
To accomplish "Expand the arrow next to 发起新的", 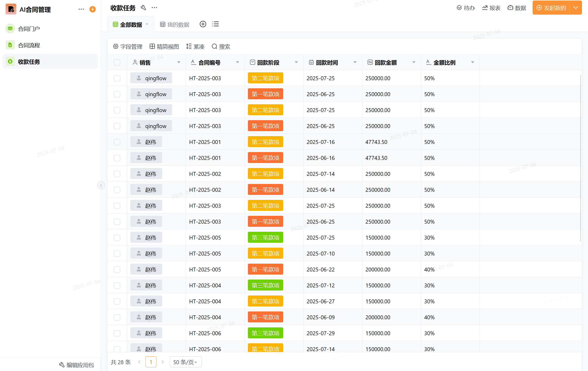I will point(576,8).
